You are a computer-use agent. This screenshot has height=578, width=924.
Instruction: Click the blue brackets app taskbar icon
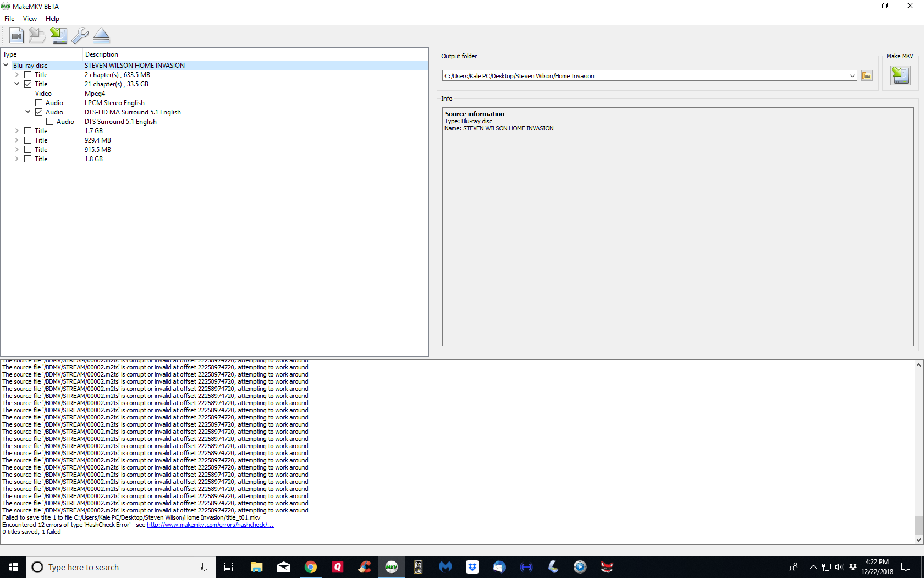pyautogui.click(x=526, y=567)
